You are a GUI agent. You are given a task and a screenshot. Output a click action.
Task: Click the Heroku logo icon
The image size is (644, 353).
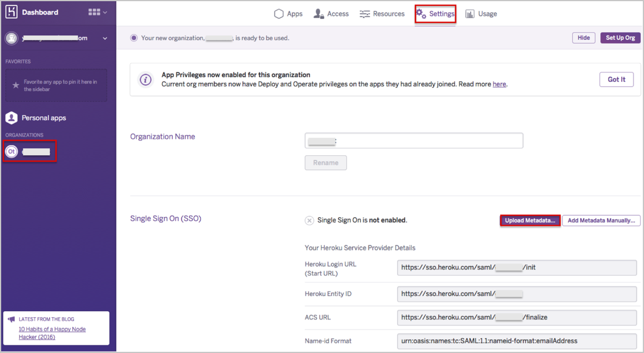point(12,12)
